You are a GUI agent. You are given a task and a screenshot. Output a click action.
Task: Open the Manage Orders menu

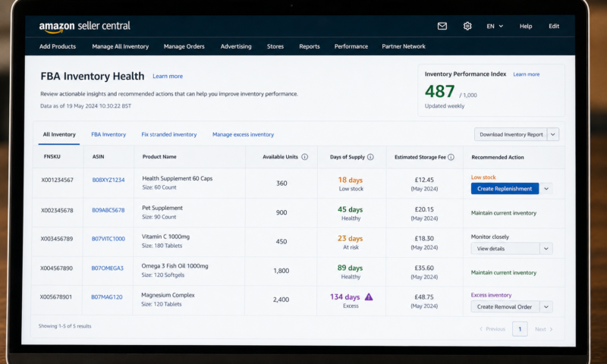(x=184, y=46)
